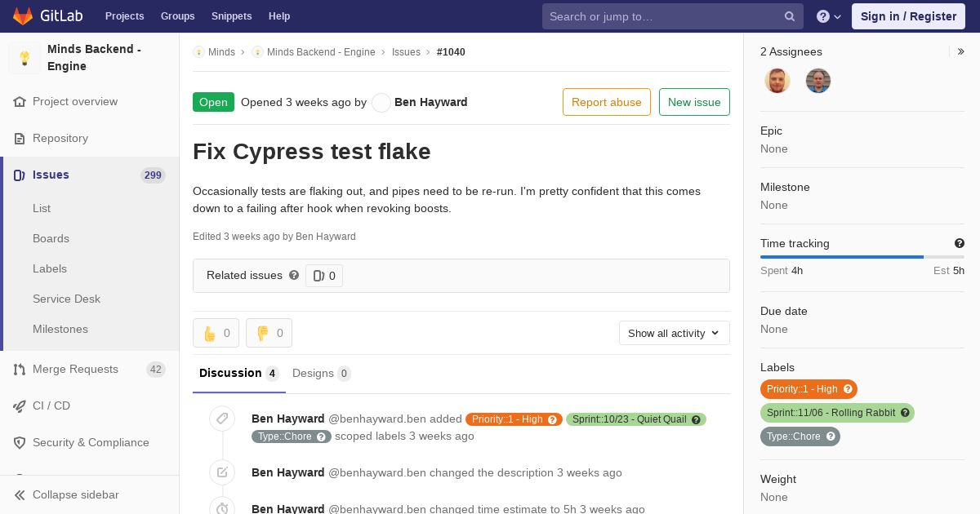Click the Fix Cypress test flake title

click(x=312, y=152)
